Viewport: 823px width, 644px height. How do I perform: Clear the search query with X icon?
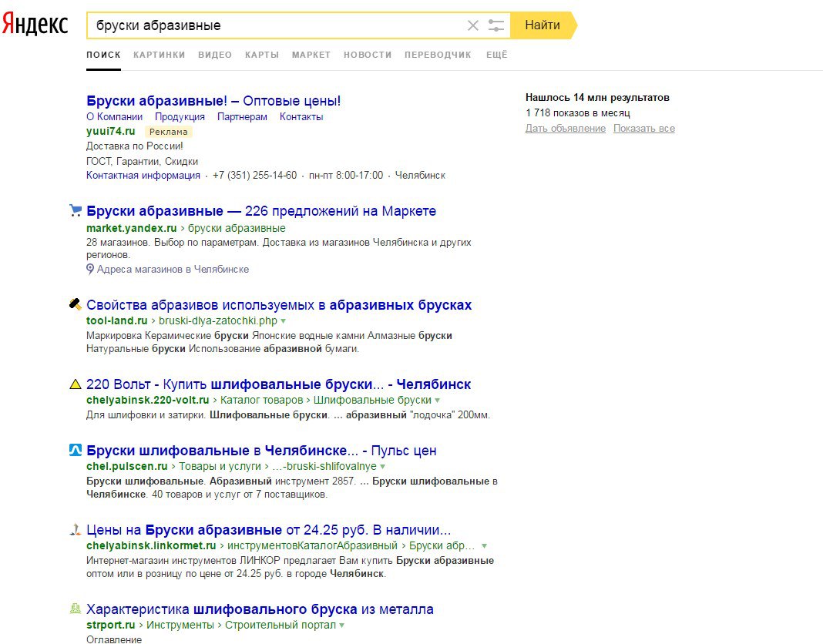(473, 25)
